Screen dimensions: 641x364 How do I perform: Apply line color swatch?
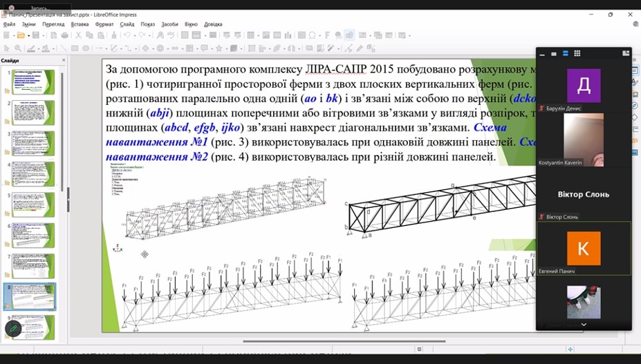(31, 48)
